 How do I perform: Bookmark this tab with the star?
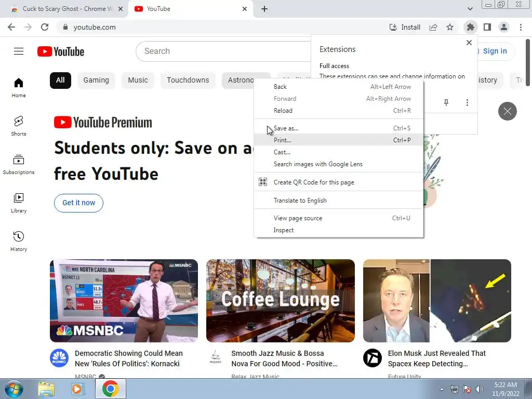point(450,27)
